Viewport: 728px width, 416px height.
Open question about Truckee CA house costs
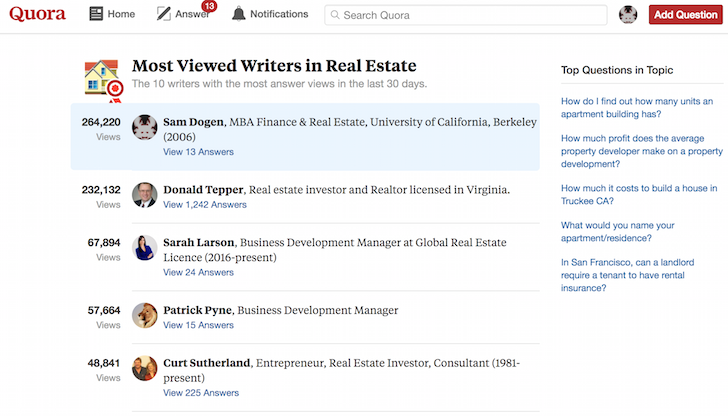coord(639,195)
